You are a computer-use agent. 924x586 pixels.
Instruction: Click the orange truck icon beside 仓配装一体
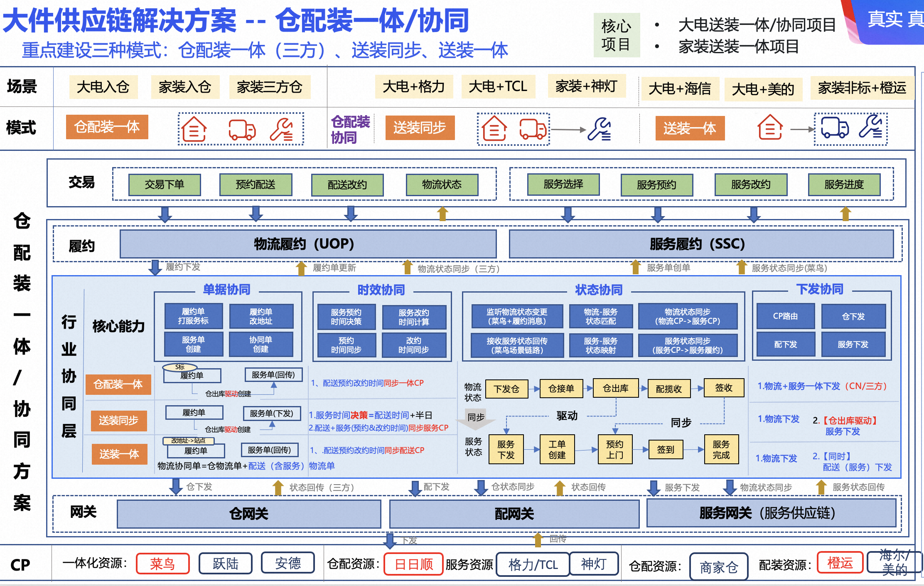242,130
